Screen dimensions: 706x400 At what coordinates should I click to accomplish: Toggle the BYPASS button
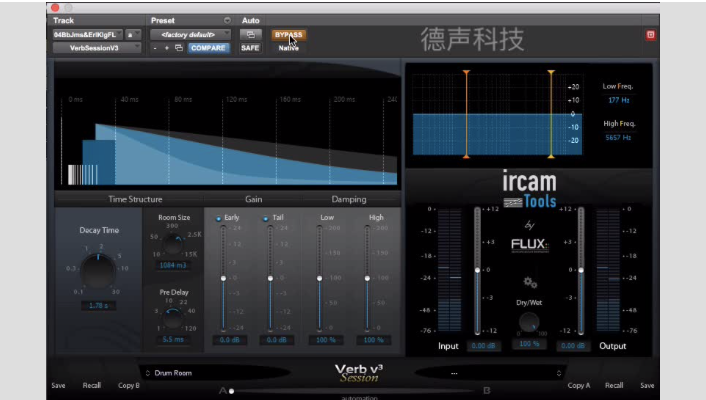(x=289, y=35)
